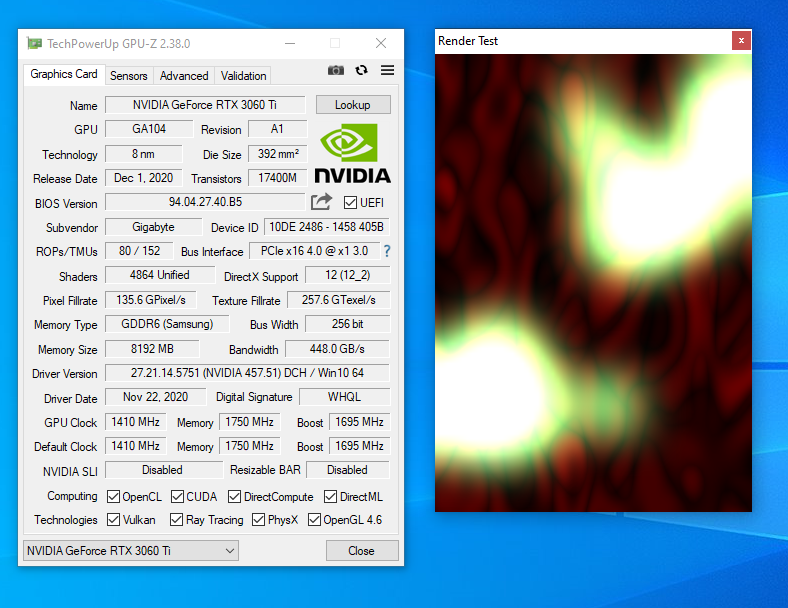Click the NVIDIA logo image
The height and width of the screenshot is (608, 788).
pos(353,153)
